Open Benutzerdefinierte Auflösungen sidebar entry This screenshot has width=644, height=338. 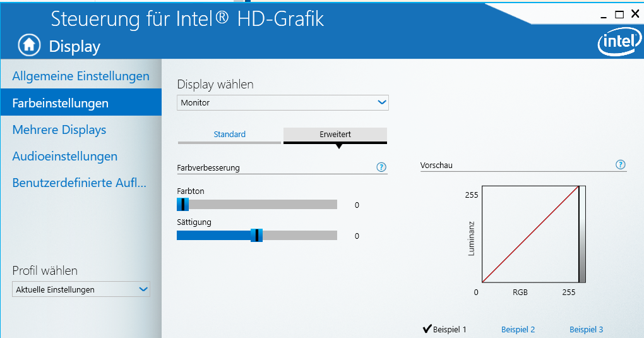coord(80,183)
